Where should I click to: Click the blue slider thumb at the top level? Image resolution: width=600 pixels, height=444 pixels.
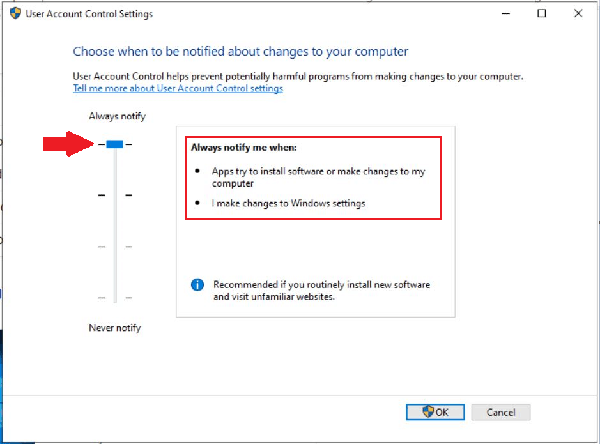115,145
